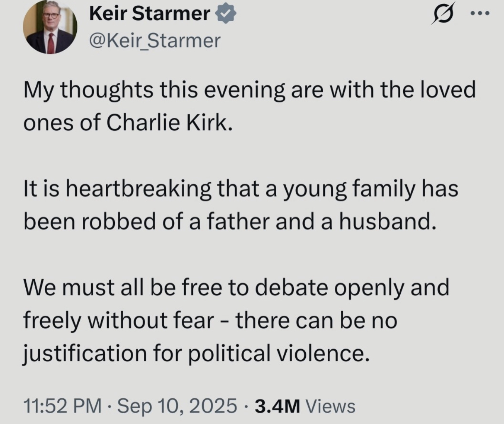Click the 11:52 PM timestamp
Screen dimensions: 504x424
tap(62, 406)
